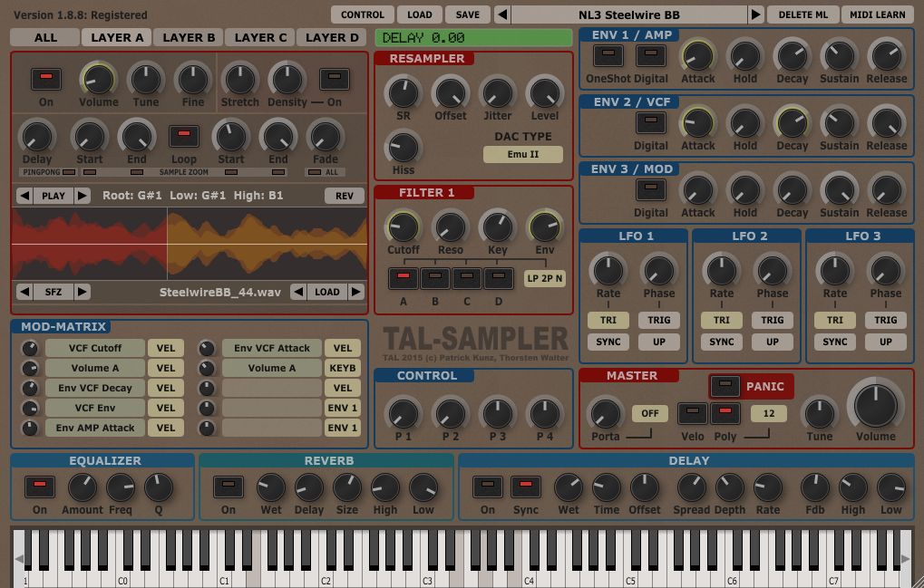Viewport: 924px width, 588px height.
Task: Click the ENV 1 Attack knob
Action: (697, 56)
